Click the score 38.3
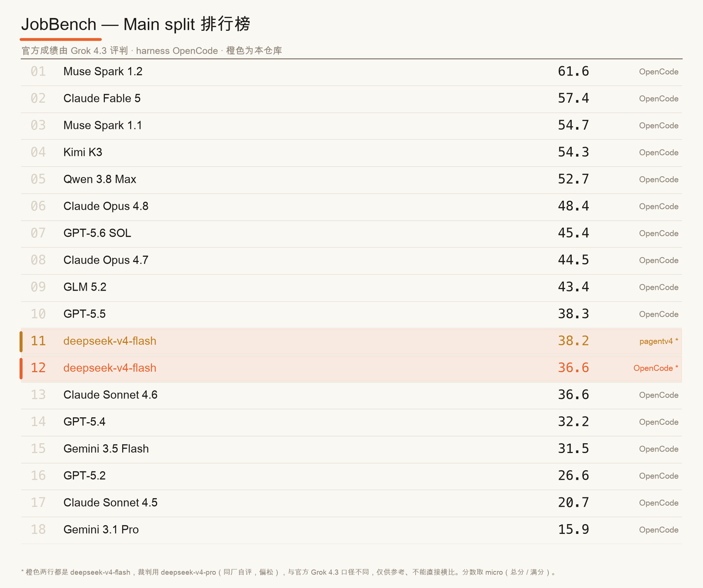Screen dimensions: 703x588 [573, 314]
